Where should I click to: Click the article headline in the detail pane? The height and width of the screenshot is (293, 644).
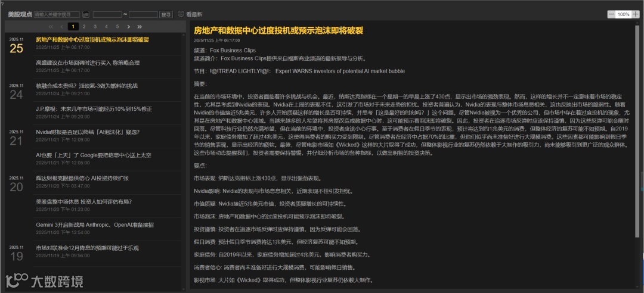coord(278,30)
